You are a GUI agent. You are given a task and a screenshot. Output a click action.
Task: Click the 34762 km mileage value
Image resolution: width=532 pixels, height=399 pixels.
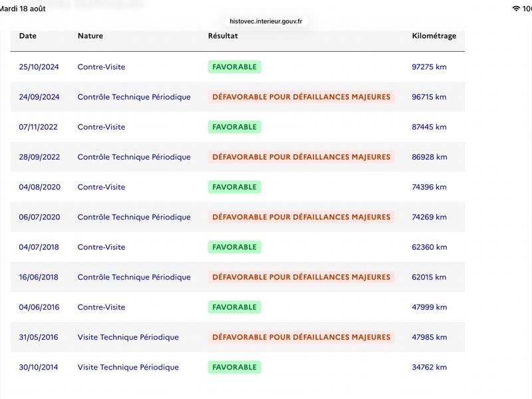(x=429, y=367)
